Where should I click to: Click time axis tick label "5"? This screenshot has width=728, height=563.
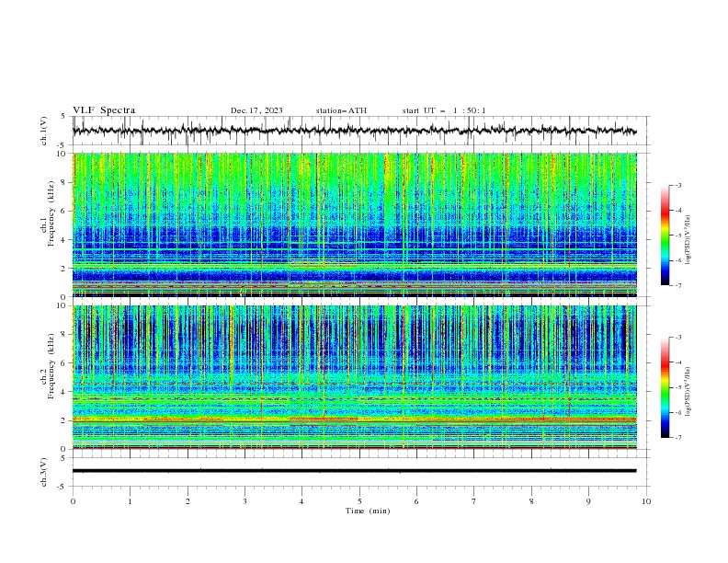tap(359, 501)
